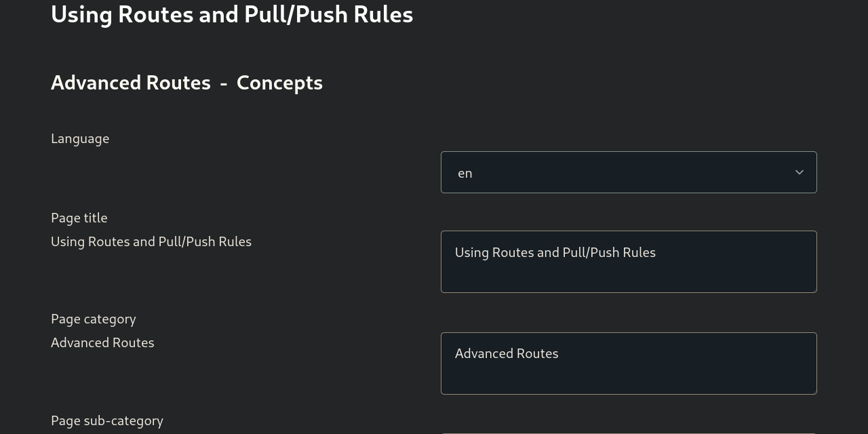Focus the Page title text field
This screenshot has height=434, width=868.
(628, 262)
